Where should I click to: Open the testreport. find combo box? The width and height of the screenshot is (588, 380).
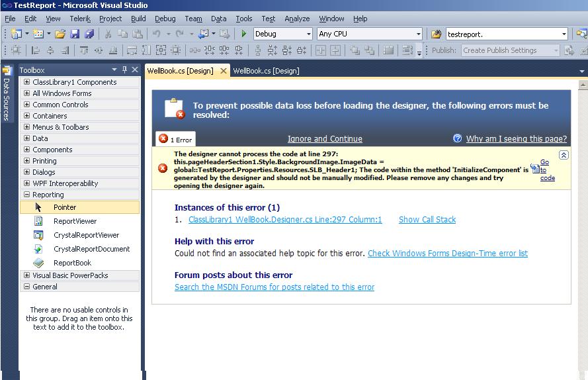pyautogui.click(x=507, y=34)
